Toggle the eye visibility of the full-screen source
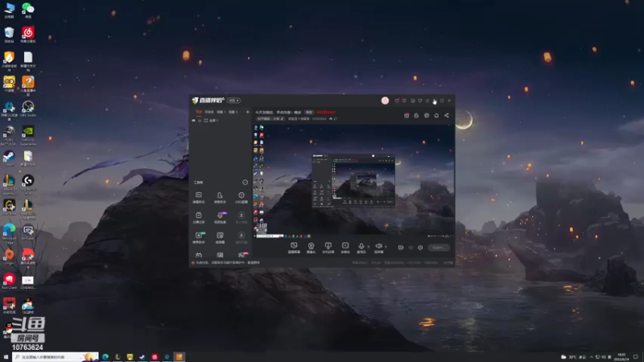 coord(193,120)
